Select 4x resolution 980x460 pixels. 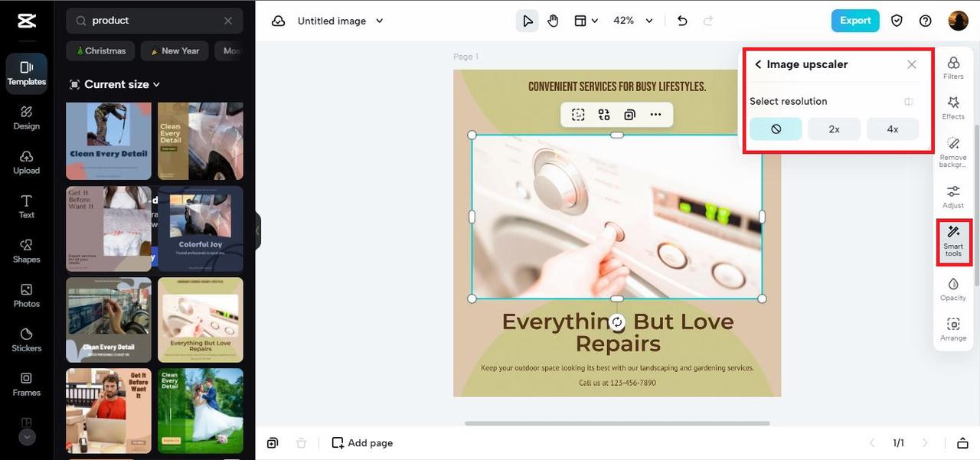point(893,129)
